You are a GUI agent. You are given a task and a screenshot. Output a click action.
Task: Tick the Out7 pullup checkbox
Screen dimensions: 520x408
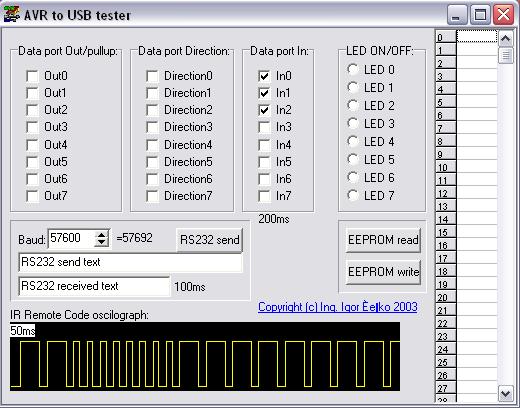click(32, 196)
